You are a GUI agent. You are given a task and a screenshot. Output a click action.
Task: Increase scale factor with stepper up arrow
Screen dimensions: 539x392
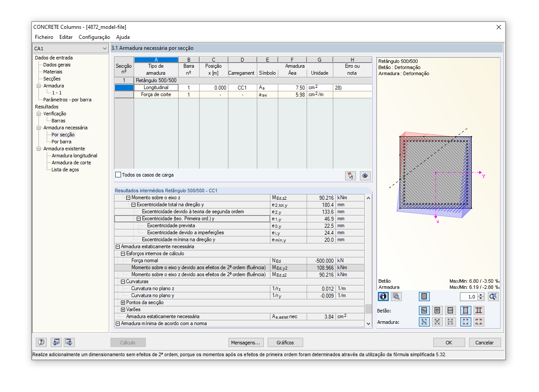[x=481, y=295]
